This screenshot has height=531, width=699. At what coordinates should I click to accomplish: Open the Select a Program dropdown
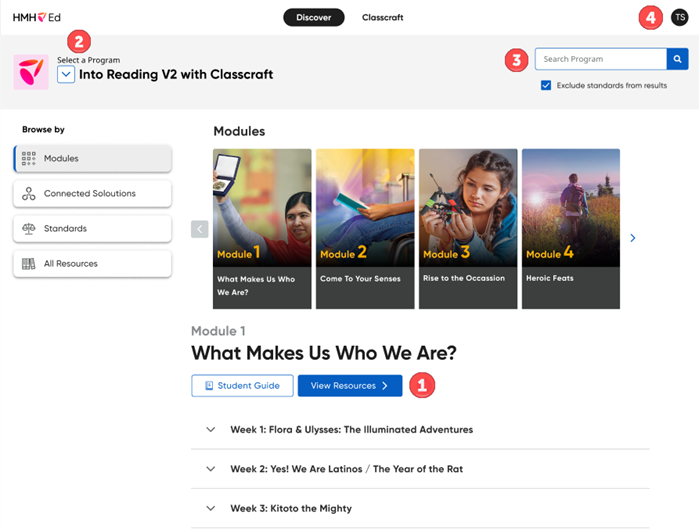point(66,74)
